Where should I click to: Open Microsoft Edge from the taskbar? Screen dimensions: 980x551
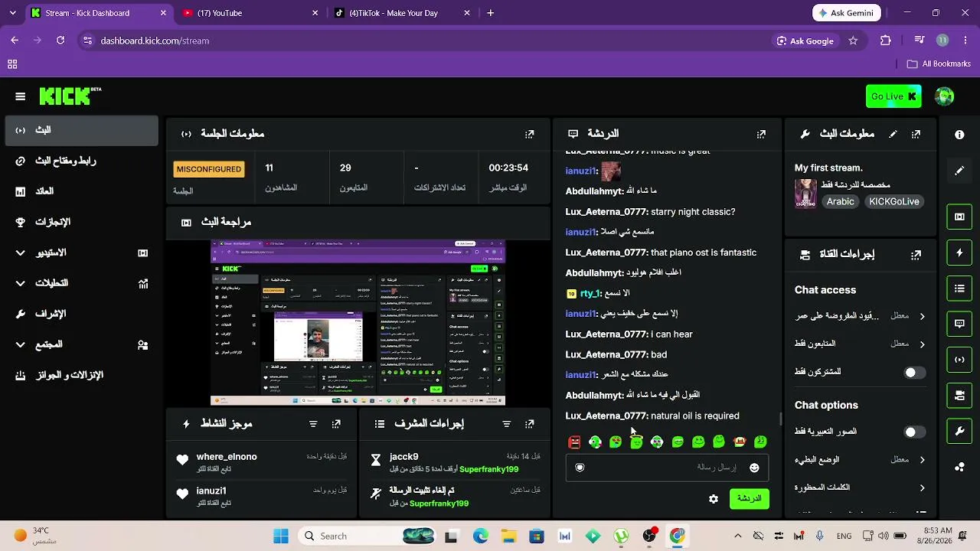(x=481, y=536)
